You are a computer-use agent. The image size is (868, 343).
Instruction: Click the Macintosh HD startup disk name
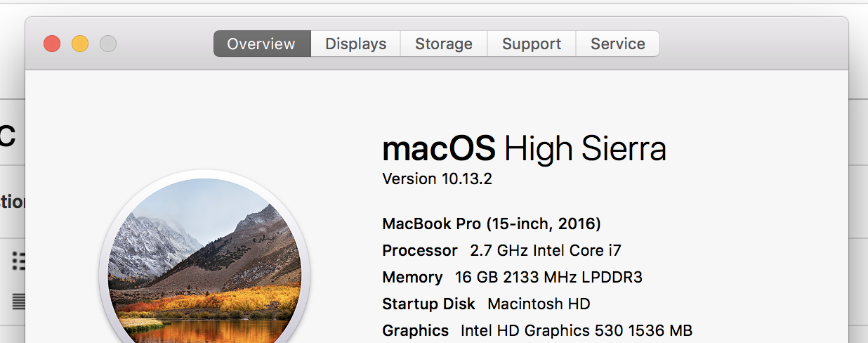coord(539,304)
